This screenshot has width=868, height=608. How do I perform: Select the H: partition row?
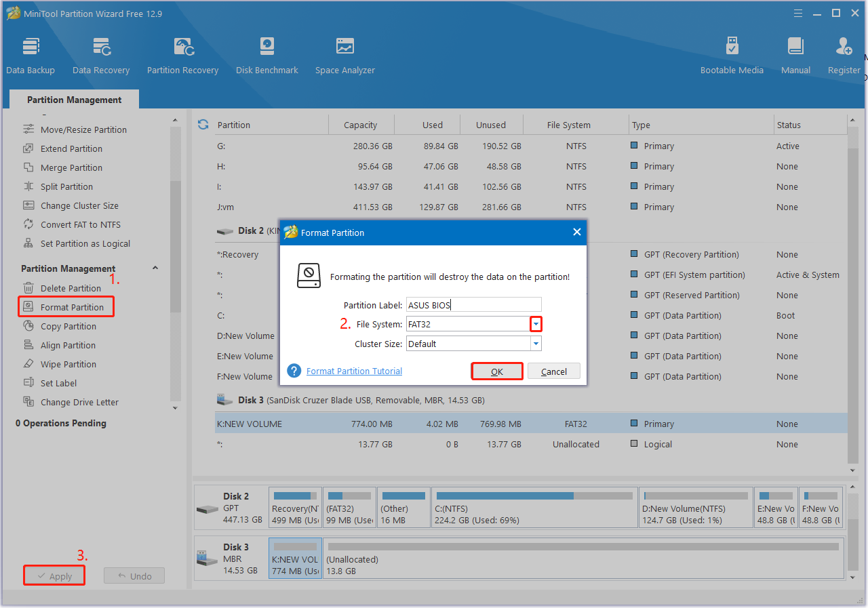click(x=531, y=166)
